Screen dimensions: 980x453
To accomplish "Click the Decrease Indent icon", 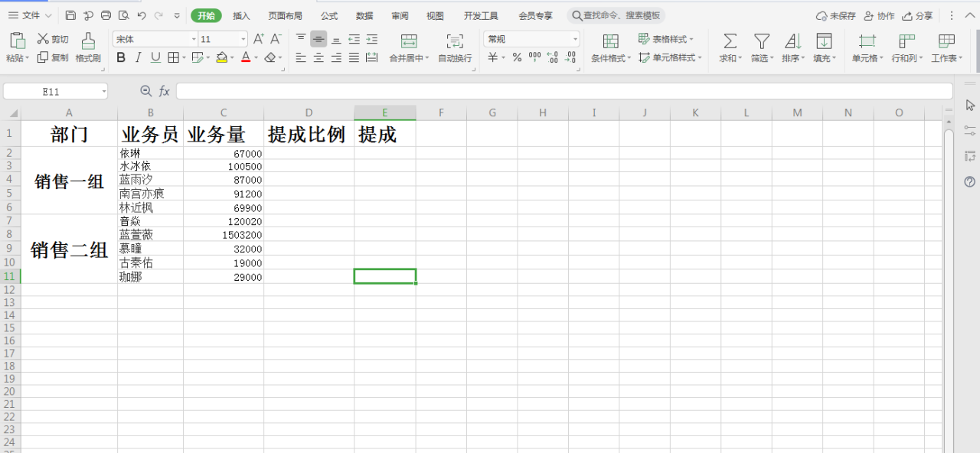I will 354,39.
